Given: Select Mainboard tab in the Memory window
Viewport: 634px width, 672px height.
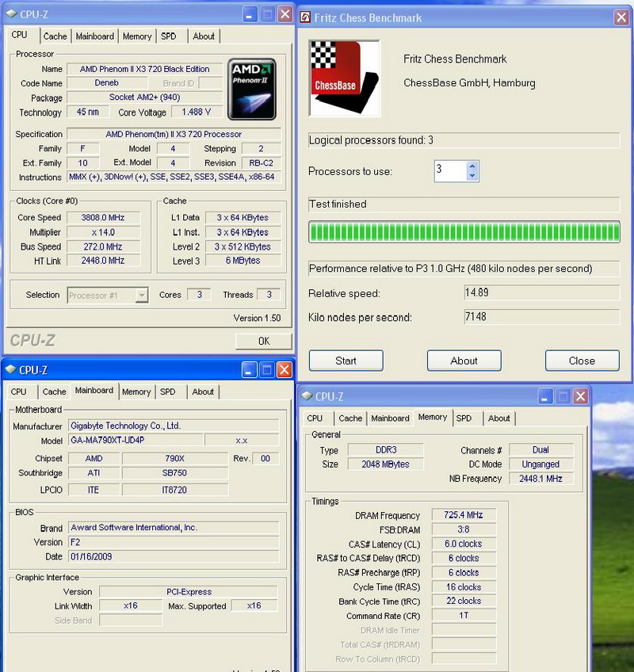Looking at the screenshot, I should [390, 418].
